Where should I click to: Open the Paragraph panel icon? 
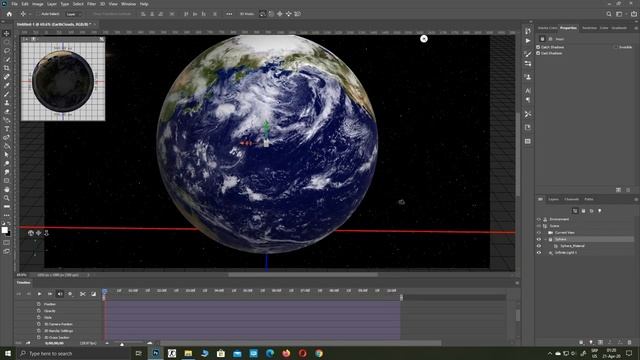point(528,100)
